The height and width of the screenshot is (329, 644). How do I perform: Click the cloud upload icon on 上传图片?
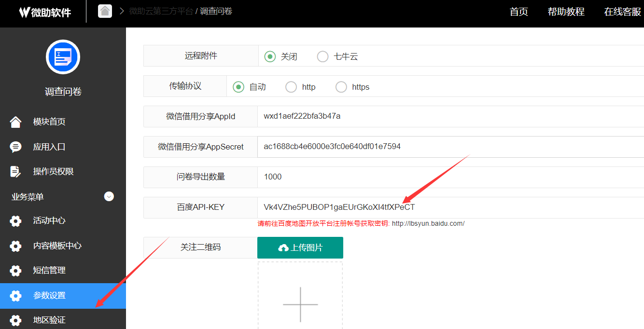pyautogui.click(x=283, y=248)
